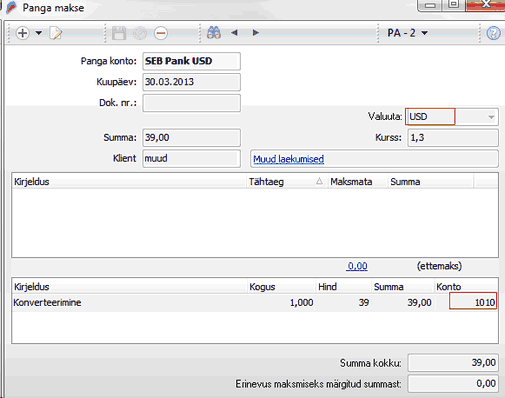Maximize the Panga makse window
505x398 pixels.
[453, 5]
